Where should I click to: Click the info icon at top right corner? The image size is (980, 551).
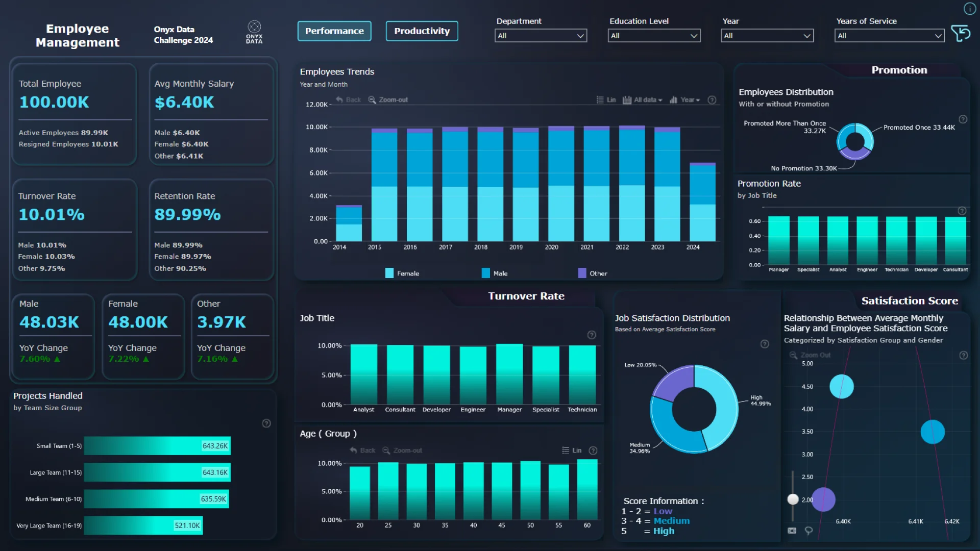pos(969,9)
